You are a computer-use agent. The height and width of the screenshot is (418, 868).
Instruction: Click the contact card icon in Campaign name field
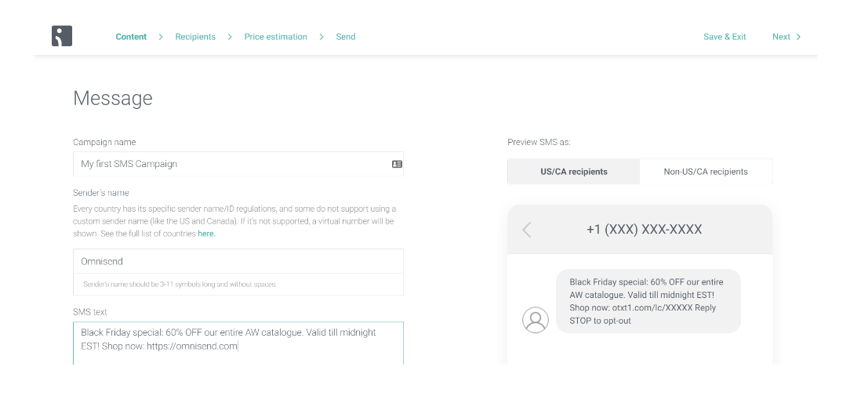[397, 164]
